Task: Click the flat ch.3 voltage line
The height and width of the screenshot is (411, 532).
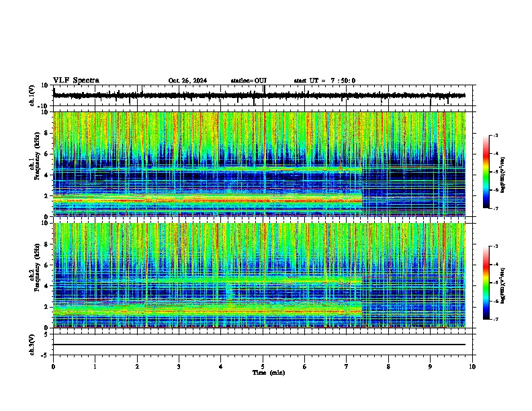Action: 259,345
